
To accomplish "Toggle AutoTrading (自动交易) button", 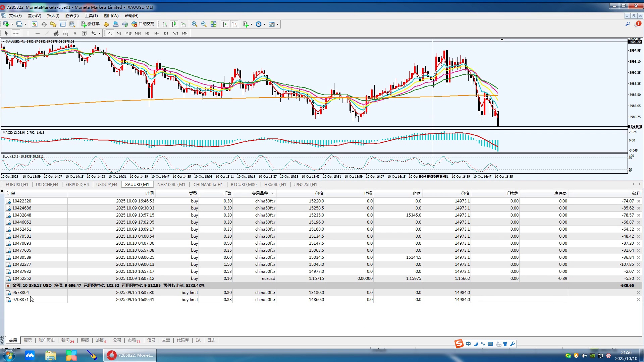I will point(143,24).
